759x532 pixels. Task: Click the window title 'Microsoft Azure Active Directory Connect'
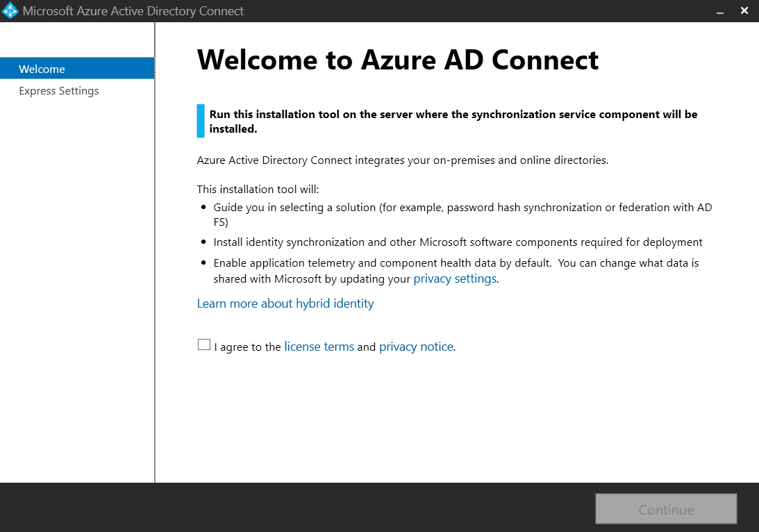pos(133,11)
